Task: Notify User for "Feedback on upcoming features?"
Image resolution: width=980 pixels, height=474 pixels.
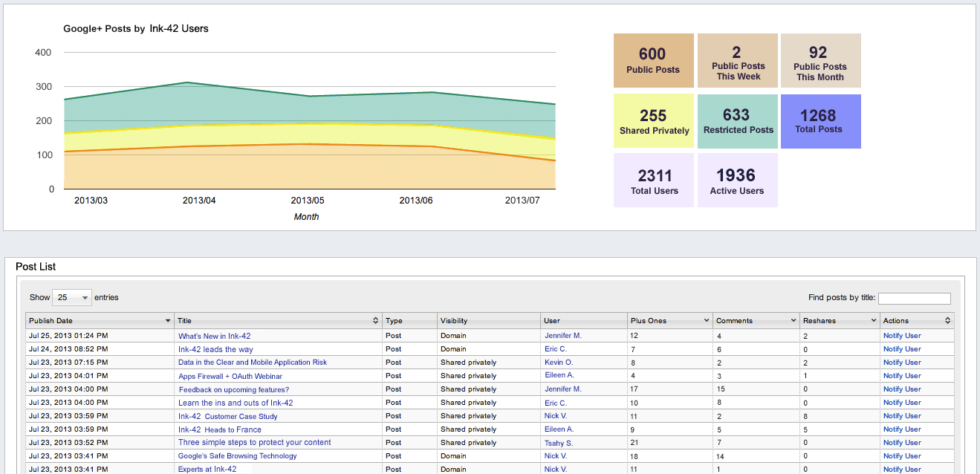Action: coord(902,389)
